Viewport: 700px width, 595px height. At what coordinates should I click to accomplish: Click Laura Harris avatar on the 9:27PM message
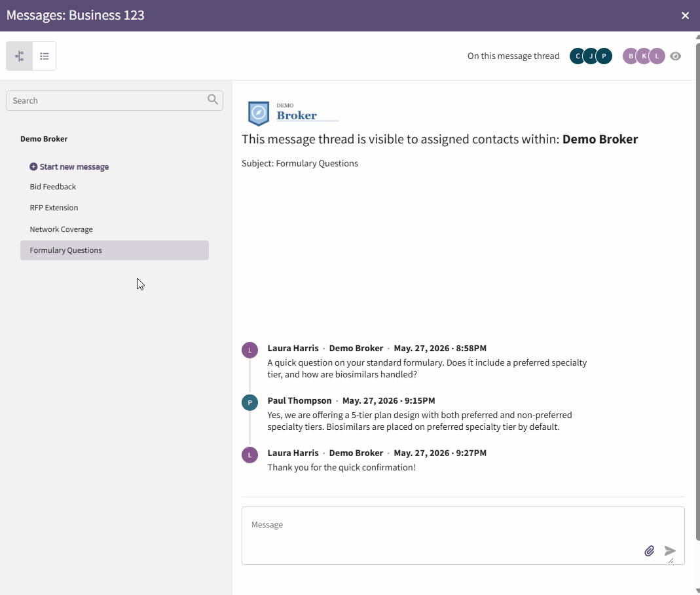(250, 455)
